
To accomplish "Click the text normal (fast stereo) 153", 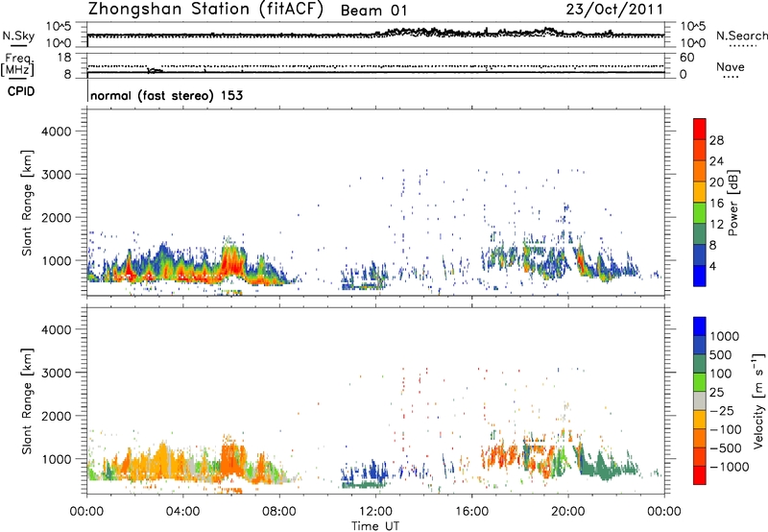I will point(166,95).
